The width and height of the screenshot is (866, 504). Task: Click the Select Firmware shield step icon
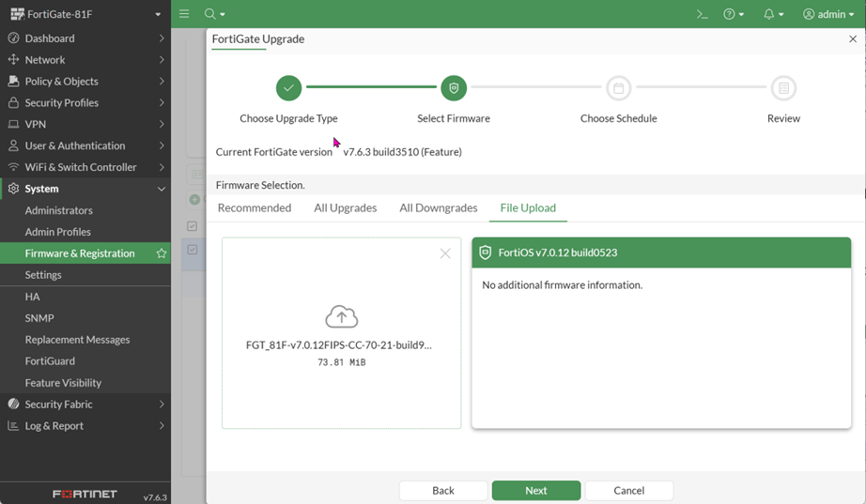point(454,88)
